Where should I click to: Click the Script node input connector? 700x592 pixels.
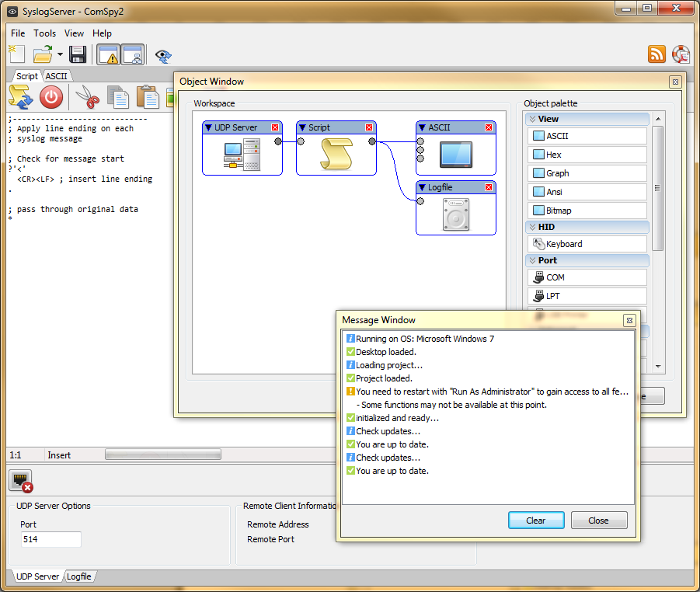(301, 141)
